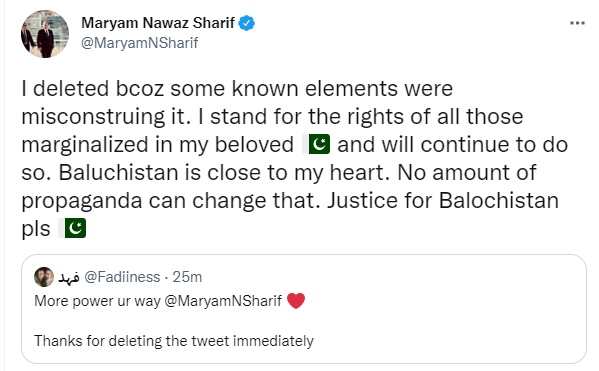The height and width of the screenshot is (371, 599).
Task: Click the blue verified badge
Action: (x=246, y=23)
